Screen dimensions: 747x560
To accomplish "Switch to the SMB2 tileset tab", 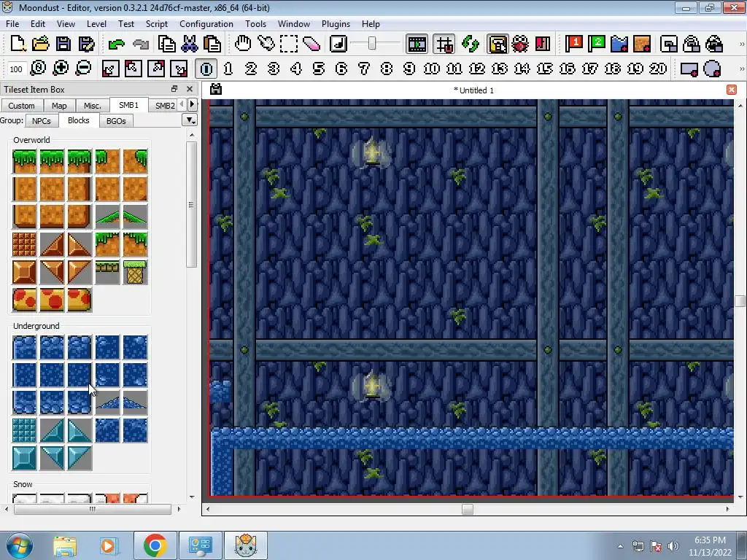I will (164, 105).
